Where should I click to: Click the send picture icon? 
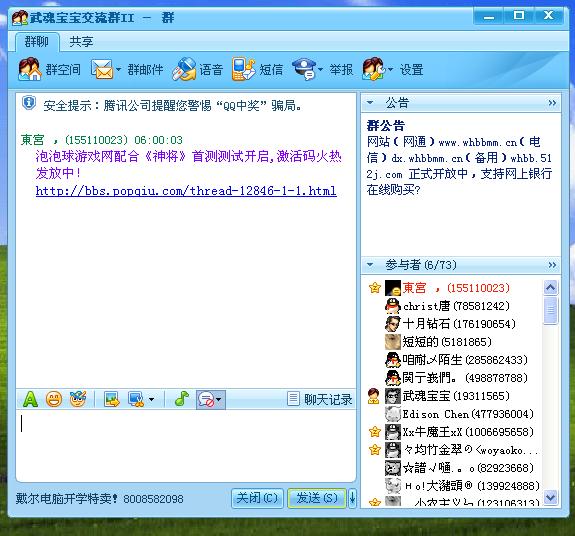pyautogui.click(x=112, y=399)
